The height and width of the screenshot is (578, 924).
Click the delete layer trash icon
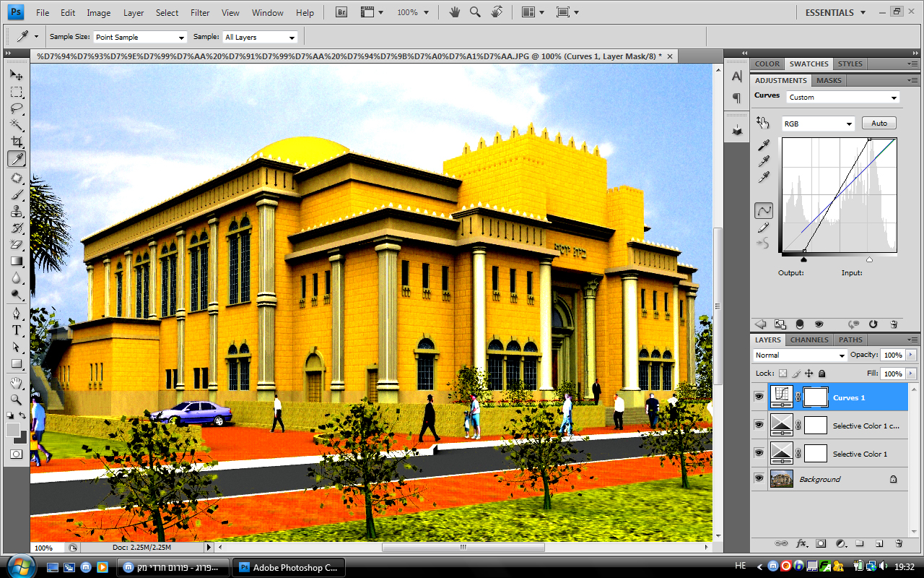[899, 543]
